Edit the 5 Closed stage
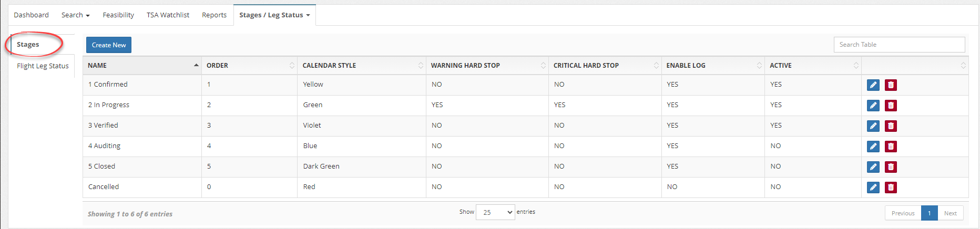This screenshot has height=229, width=980. pos(873,167)
